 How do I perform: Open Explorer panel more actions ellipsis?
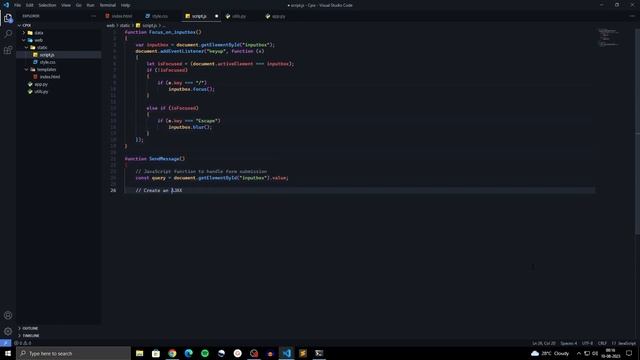tap(93, 16)
